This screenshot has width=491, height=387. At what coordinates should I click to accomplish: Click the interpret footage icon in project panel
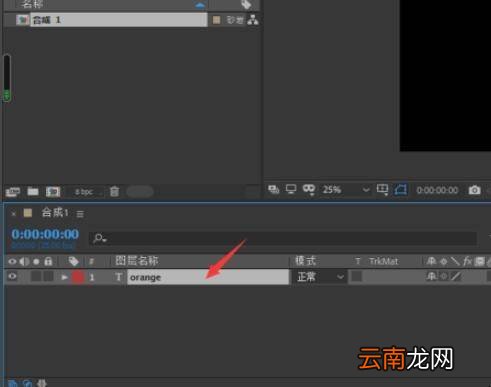point(13,192)
